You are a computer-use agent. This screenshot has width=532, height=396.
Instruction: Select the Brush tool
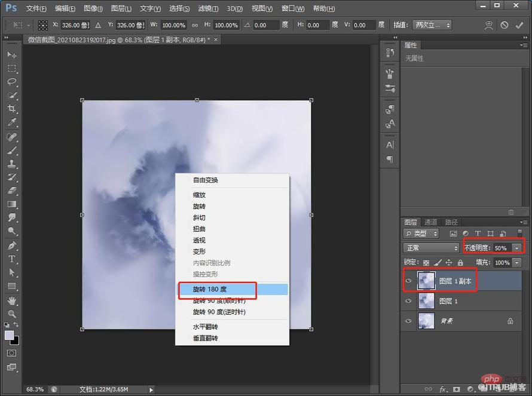click(12, 151)
